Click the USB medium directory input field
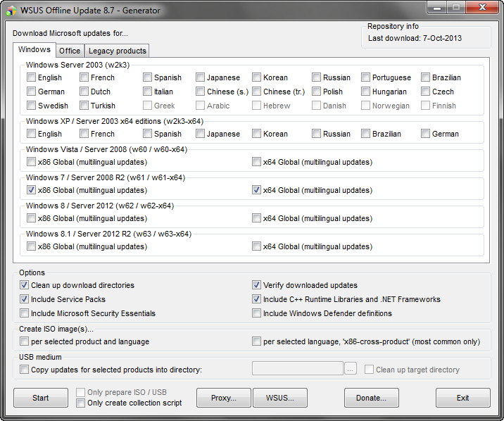 [298, 368]
